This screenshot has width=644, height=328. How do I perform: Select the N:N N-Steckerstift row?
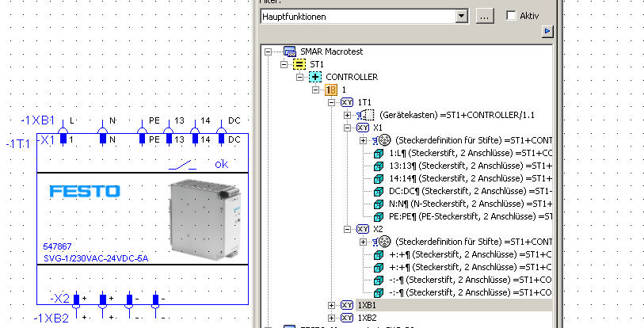471,204
